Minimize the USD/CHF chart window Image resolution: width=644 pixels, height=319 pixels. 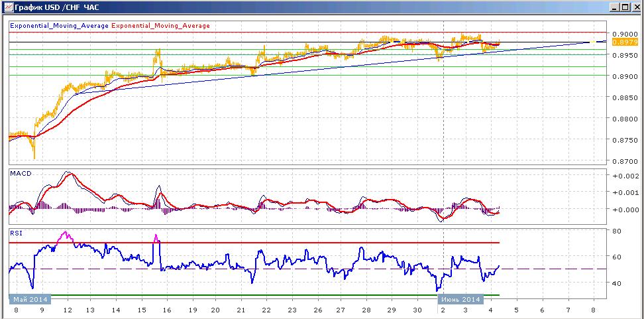point(614,7)
